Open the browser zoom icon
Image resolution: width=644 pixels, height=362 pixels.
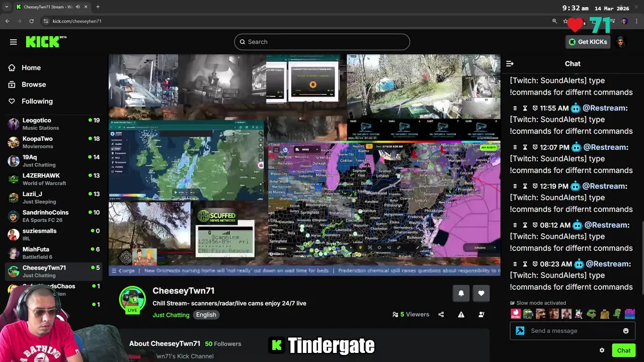tap(554, 21)
